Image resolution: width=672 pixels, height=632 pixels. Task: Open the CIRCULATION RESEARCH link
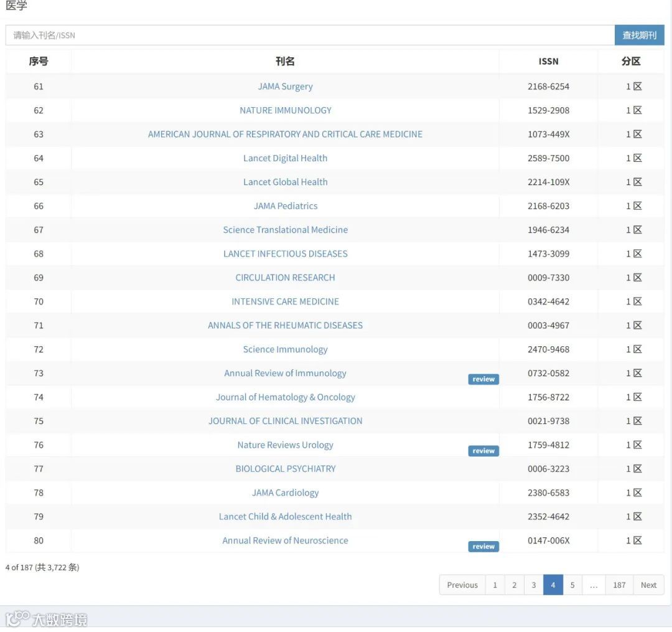coord(285,278)
